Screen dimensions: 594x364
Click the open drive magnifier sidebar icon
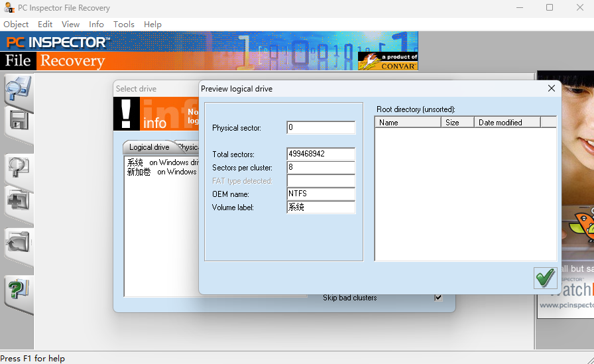click(18, 88)
